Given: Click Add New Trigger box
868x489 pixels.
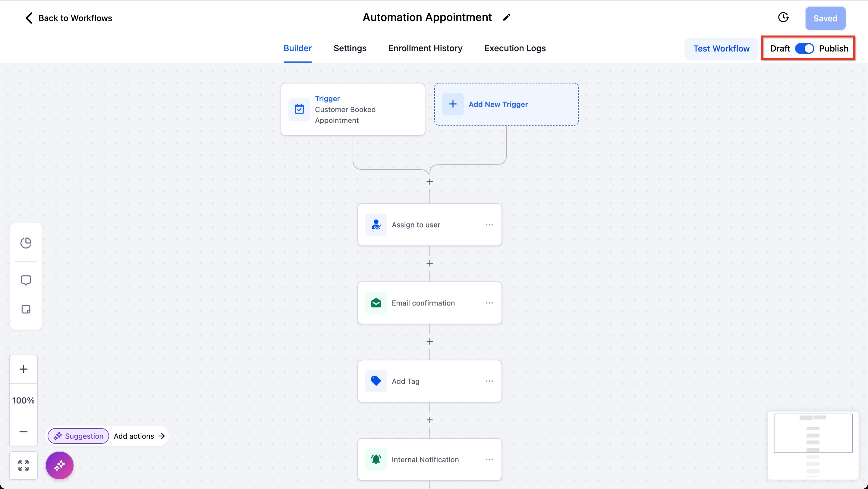Looking at the screenshot, I should click(x=506, y=105).
